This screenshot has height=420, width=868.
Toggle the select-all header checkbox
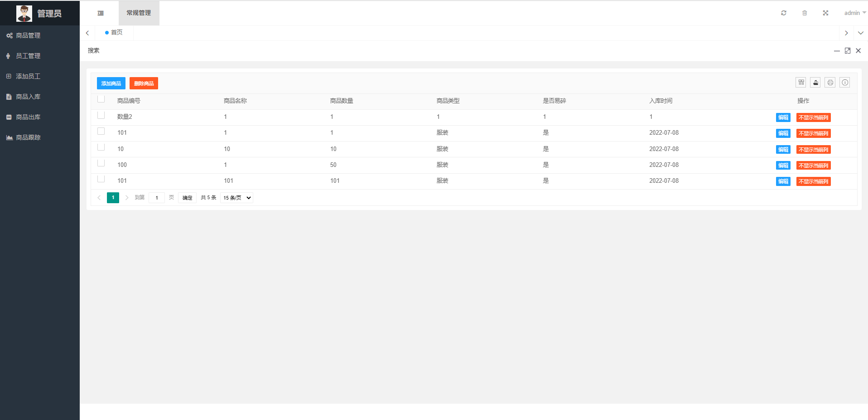pyautogui.click(x=101, y=99)
